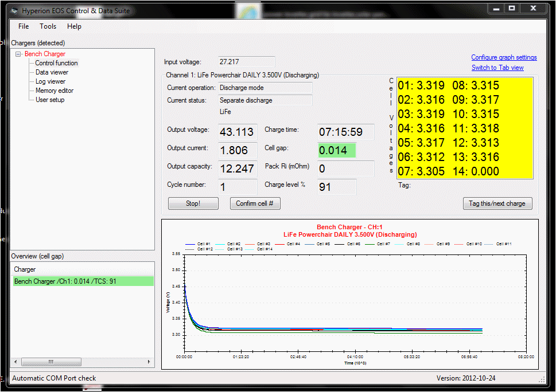
Task: Open Control function in the tree
Action: [x=56, y=63]
